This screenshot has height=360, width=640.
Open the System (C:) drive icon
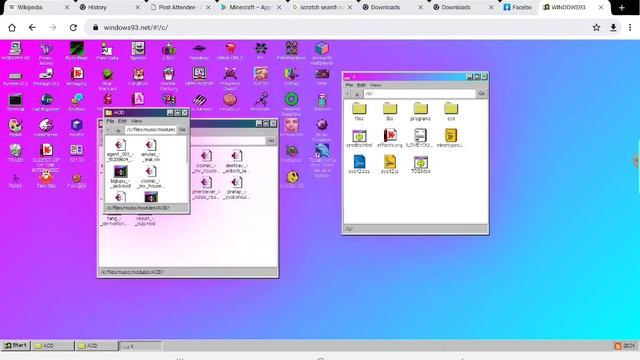point(15,78)
